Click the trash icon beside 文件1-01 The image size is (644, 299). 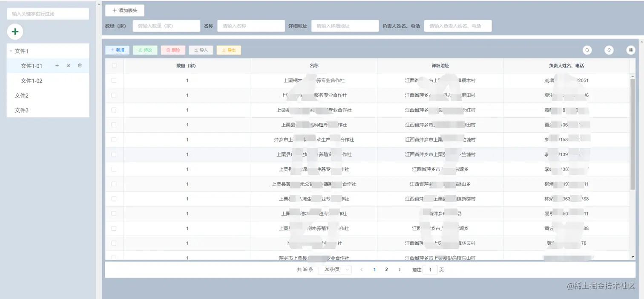click(80, 66)
